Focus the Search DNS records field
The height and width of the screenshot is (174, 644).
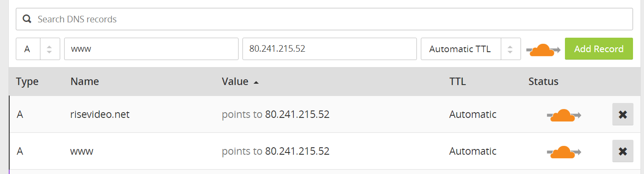pos(324,19)
